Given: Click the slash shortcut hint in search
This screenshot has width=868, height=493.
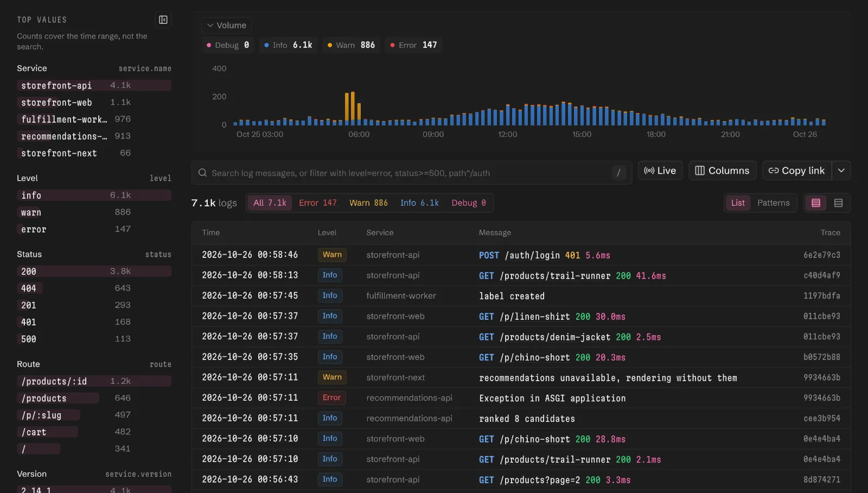Looking at the screenshot, I should [x=619, y=173].
